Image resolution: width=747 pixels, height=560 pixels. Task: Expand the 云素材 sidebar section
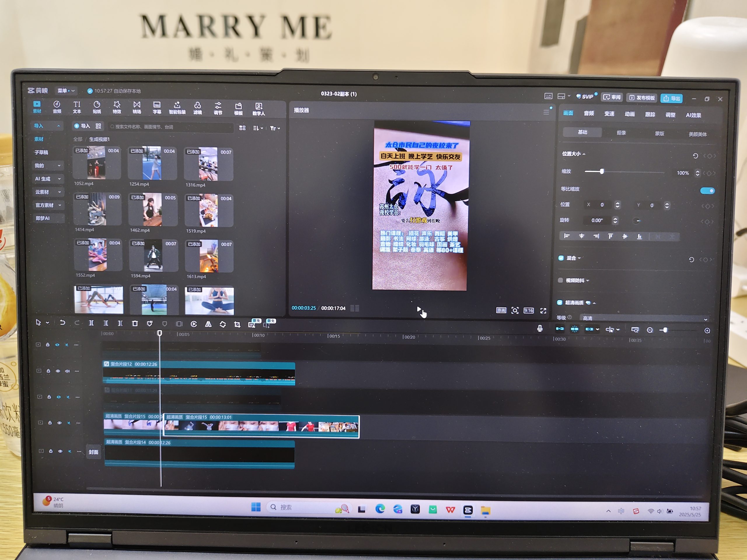[48, 192]
